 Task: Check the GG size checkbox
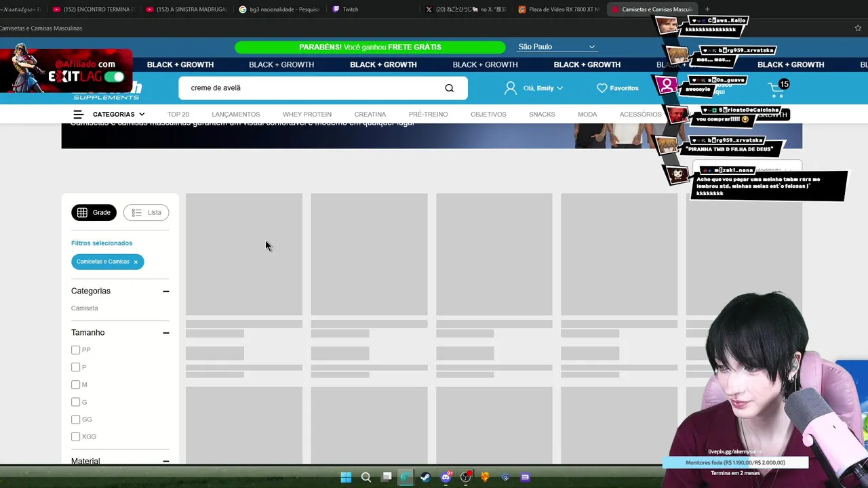point(75,420)
